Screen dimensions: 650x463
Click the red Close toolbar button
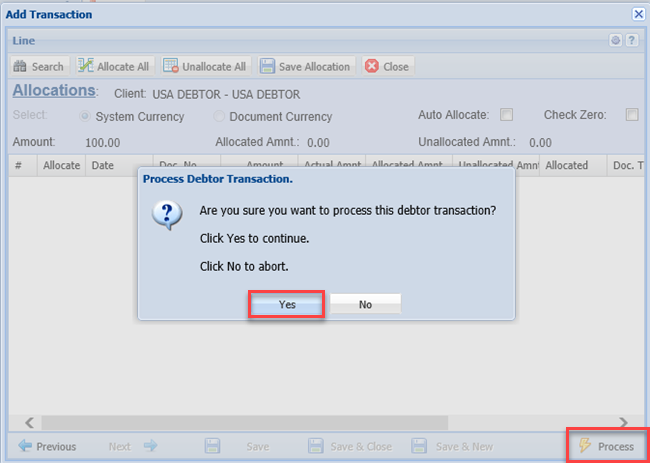click(x=386, y=67)
